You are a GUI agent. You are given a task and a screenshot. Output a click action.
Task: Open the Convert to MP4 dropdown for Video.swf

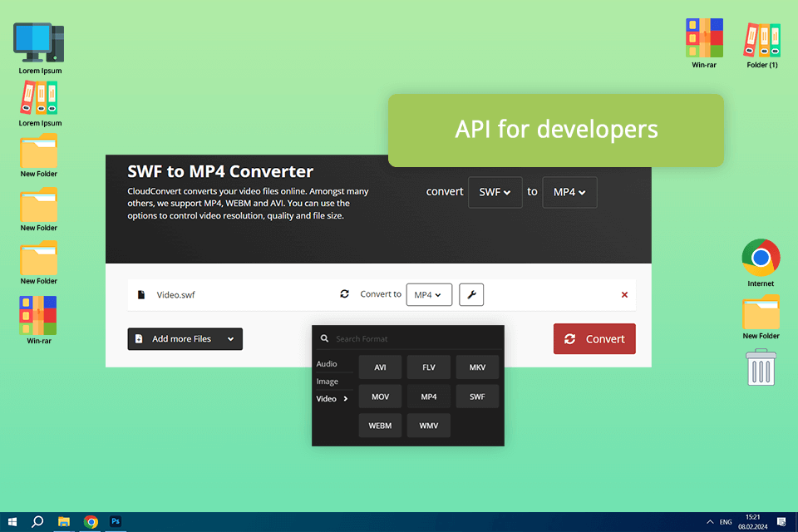pos(429,295)
